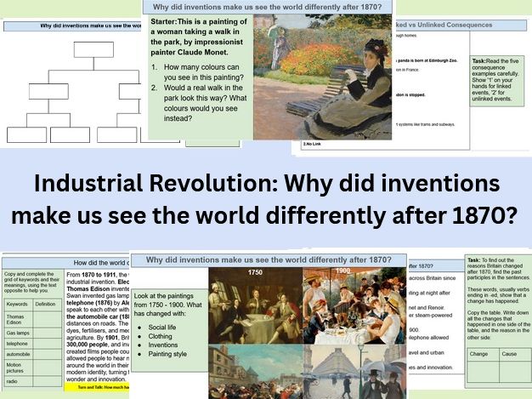
Task: Click the 'net and Renoir.' text line
Action: 427,308
